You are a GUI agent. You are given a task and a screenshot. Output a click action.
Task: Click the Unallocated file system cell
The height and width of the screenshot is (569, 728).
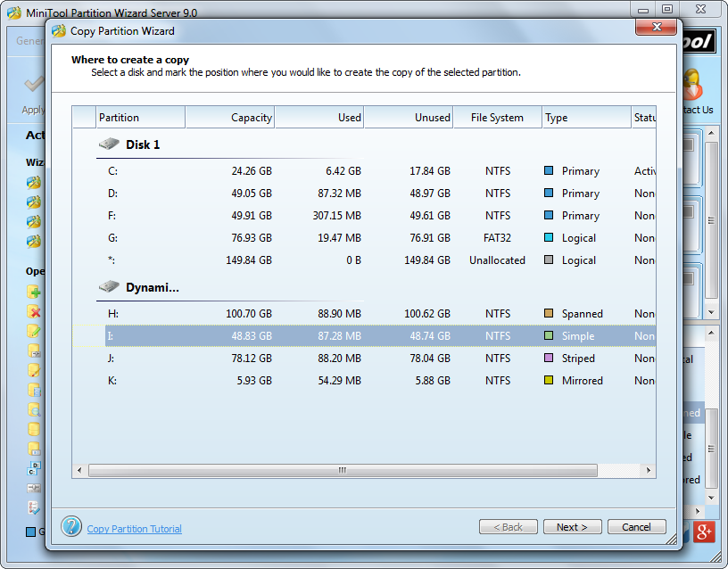[x=497, y=260]
